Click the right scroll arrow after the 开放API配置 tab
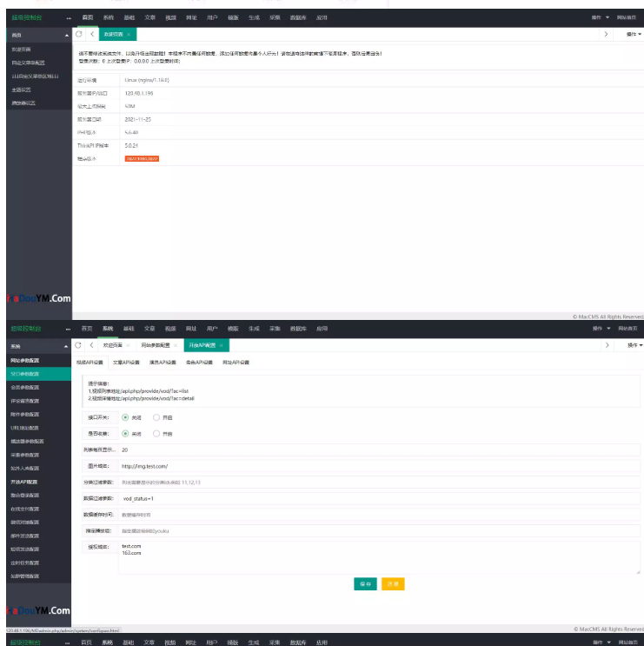644x646 pixels. [606, 345]
